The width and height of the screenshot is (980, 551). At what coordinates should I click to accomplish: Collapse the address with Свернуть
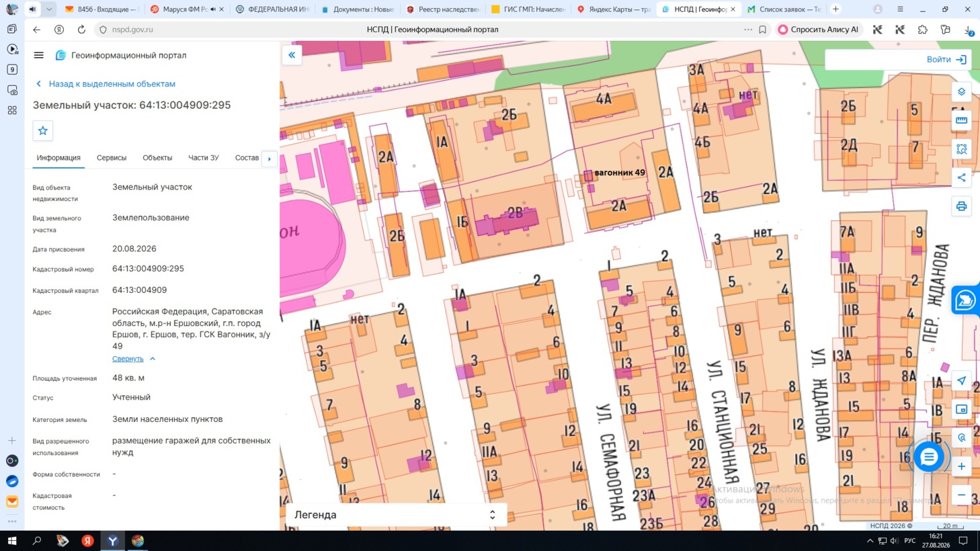134,359
